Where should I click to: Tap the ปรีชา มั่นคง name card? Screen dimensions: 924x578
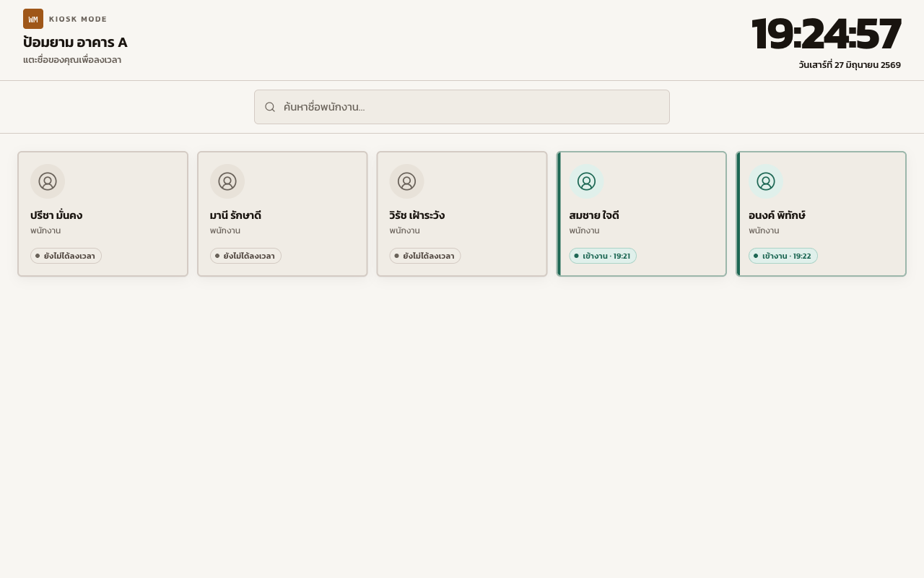tap(103, 214)
